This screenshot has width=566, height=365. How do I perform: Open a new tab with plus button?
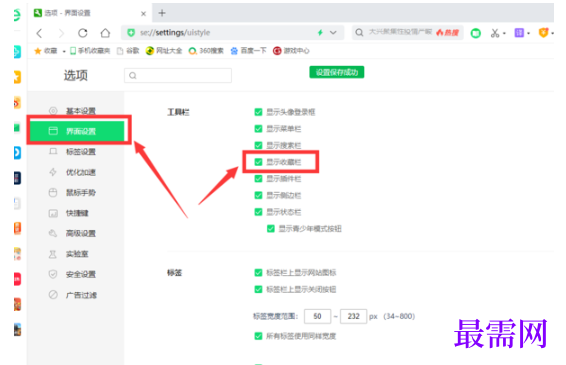[162, 13]
